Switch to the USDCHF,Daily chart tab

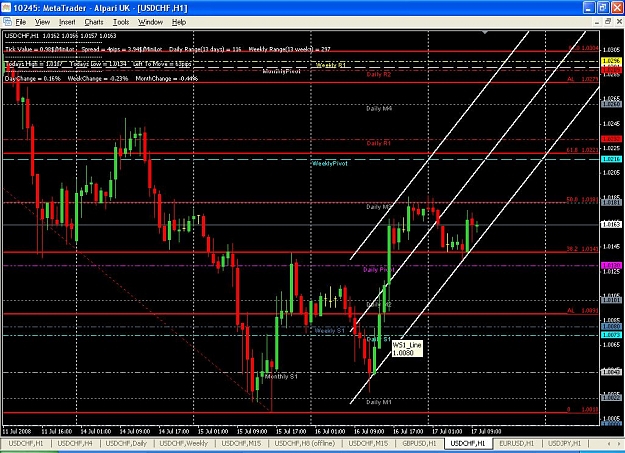pos(126,443)
